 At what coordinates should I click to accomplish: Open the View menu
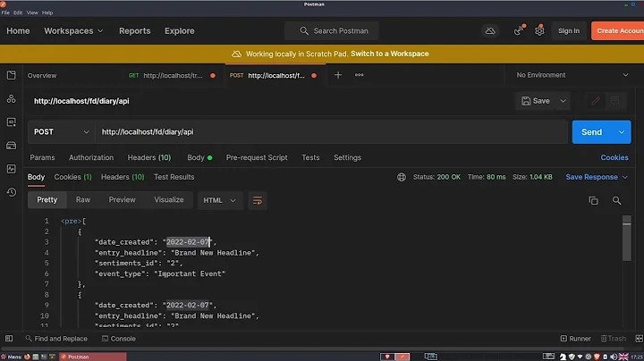point(32,13)
